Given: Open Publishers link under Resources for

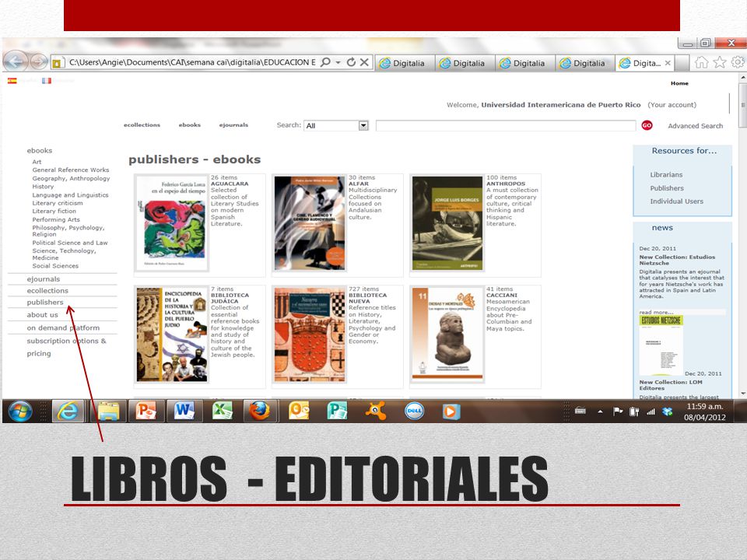Looking at the screenshot, I should coord(667,188).
